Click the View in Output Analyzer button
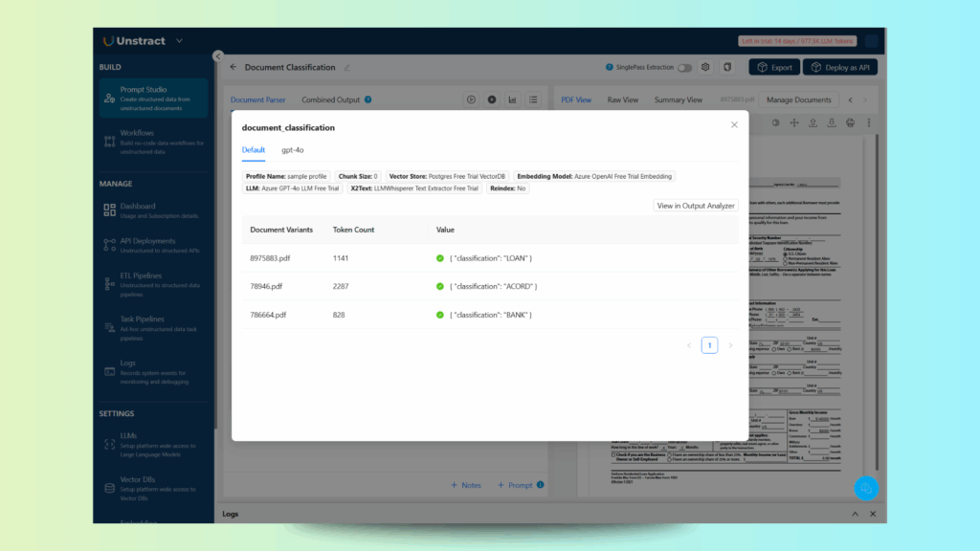Viewport: 980px width, 551px height. coord(698,205)
